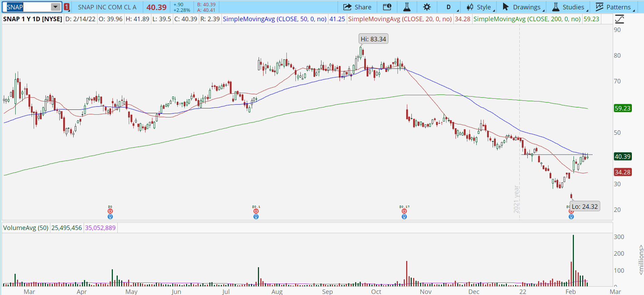Click into the SNAP symbol input field

(28, 7)
